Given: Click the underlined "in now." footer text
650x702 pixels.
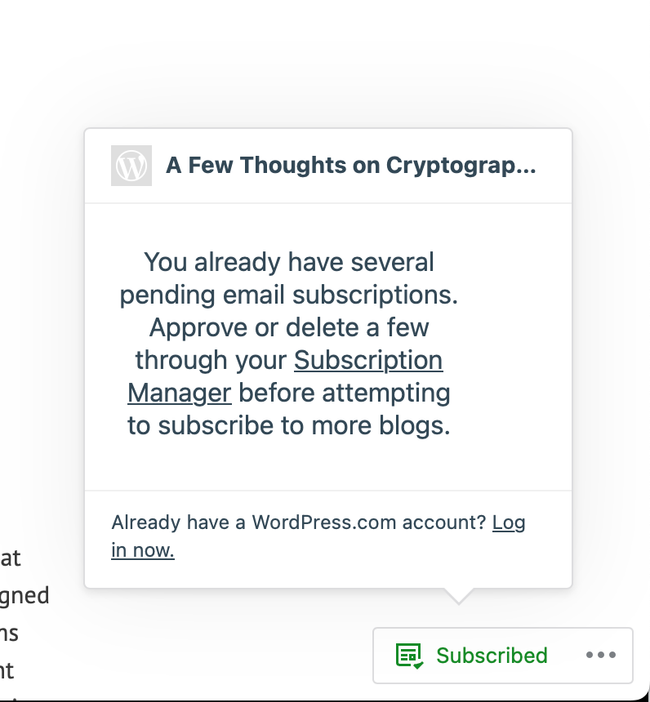Looking at the screenshot, I should tap(142, 551).
